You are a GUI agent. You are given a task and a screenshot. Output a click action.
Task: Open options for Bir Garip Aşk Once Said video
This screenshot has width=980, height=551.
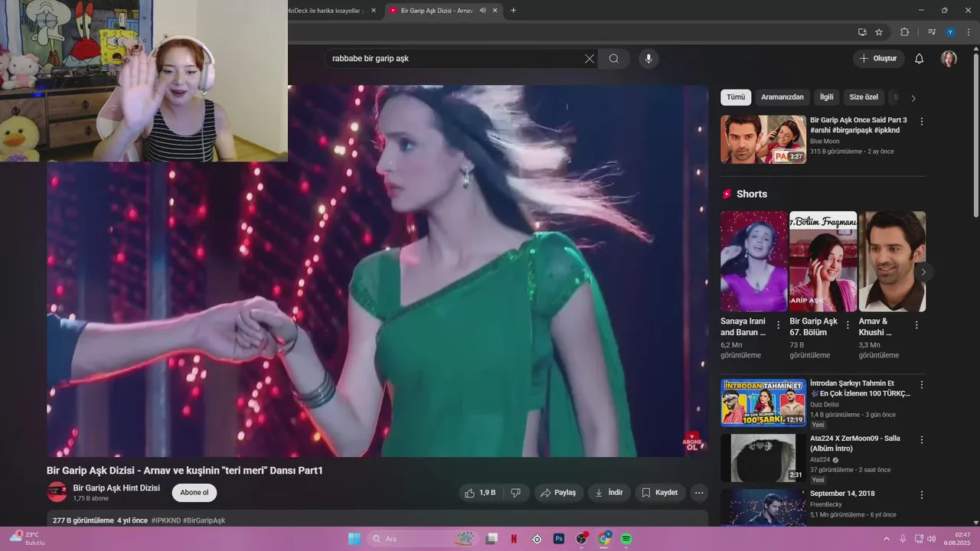(x=922, y=122)
